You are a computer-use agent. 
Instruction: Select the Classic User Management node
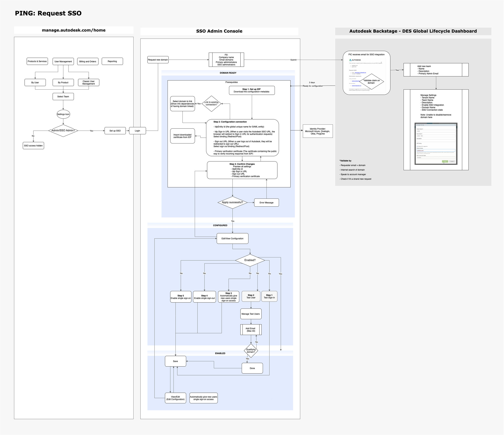(x=89, y=82)
